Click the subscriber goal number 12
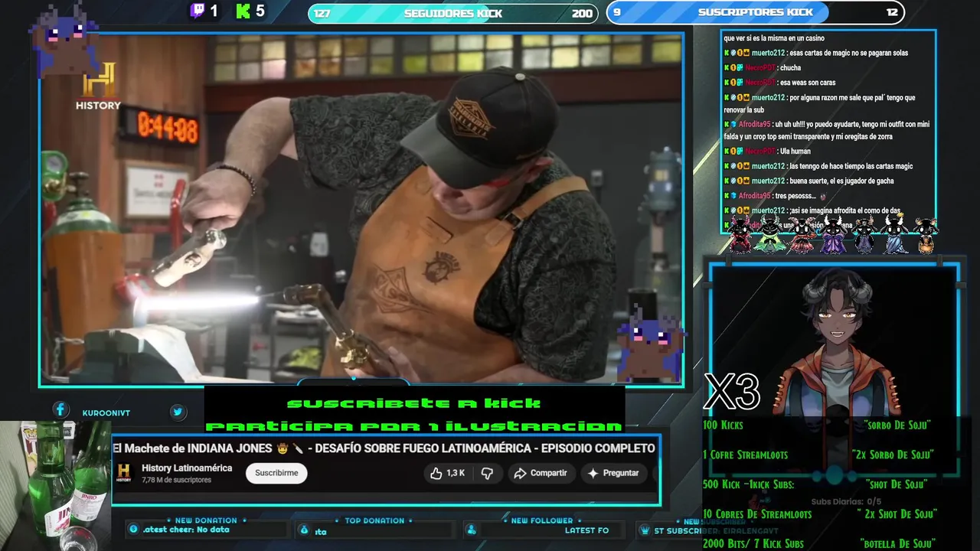This screenshot has width=980, height=551. pyautogui.click(x=892, y=12)
